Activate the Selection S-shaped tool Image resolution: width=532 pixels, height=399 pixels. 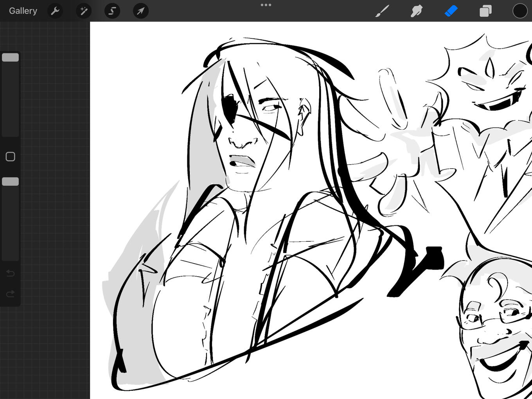point(112,11)
